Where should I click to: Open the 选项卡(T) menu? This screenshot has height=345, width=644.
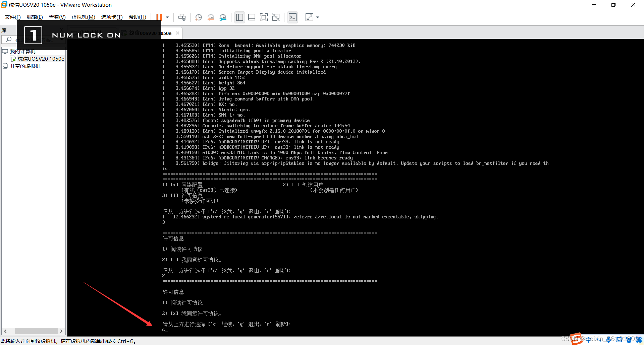pos(112,17)
